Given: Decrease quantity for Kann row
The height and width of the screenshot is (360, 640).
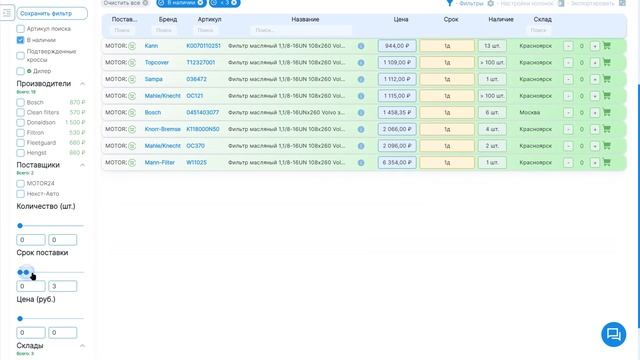Looking at the screenshot, I should click(568, 46).
